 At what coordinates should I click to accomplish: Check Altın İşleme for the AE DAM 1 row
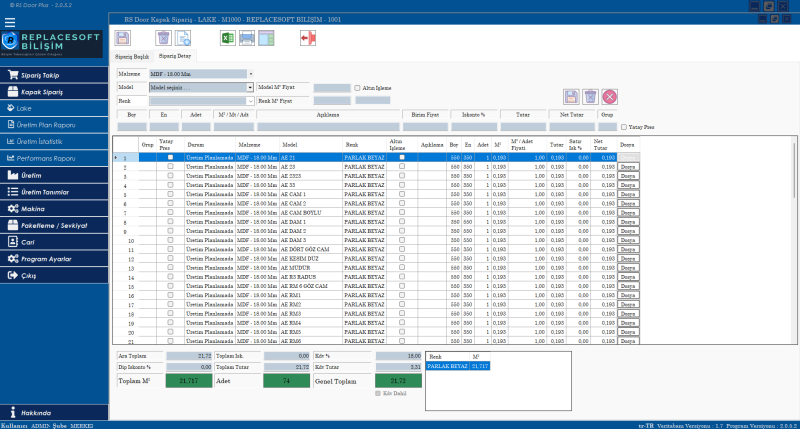coord(402,222)
